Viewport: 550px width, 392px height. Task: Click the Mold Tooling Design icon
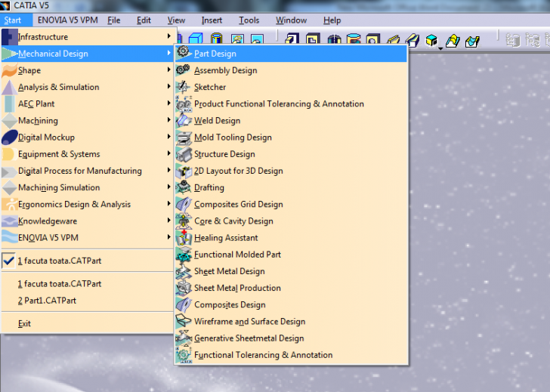point(184,137)
